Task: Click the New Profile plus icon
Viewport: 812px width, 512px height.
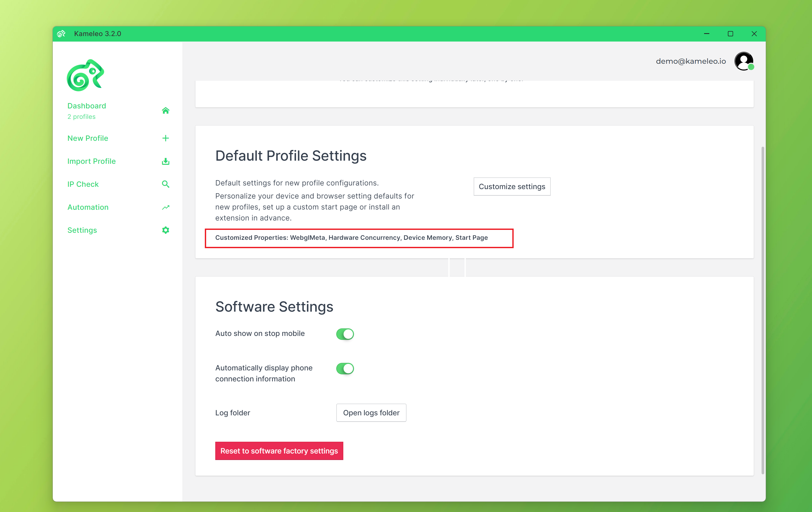Action: coord(165,138)
